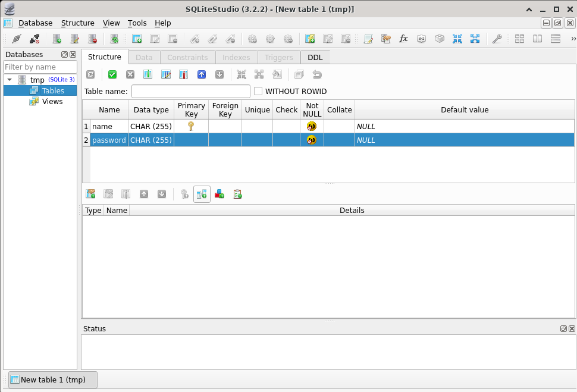Commit structure changes with green checkmark

(x=112, y=75)
